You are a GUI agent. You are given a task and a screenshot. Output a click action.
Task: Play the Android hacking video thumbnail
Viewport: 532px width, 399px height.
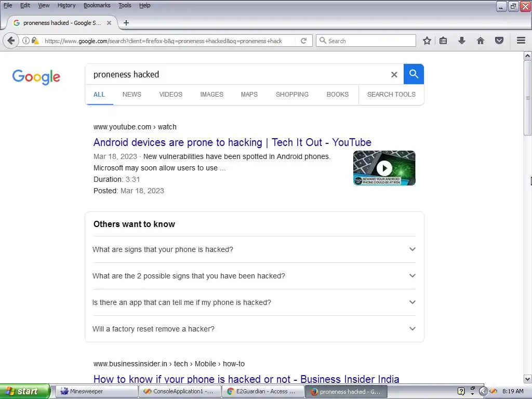(x=384, y=168)
